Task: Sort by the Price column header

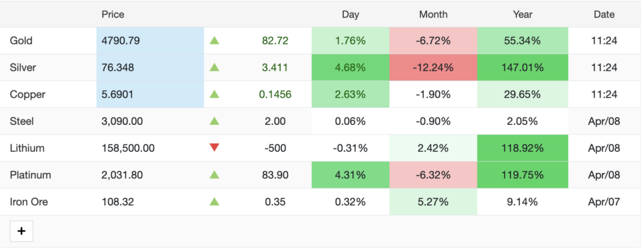Action: 113,14
